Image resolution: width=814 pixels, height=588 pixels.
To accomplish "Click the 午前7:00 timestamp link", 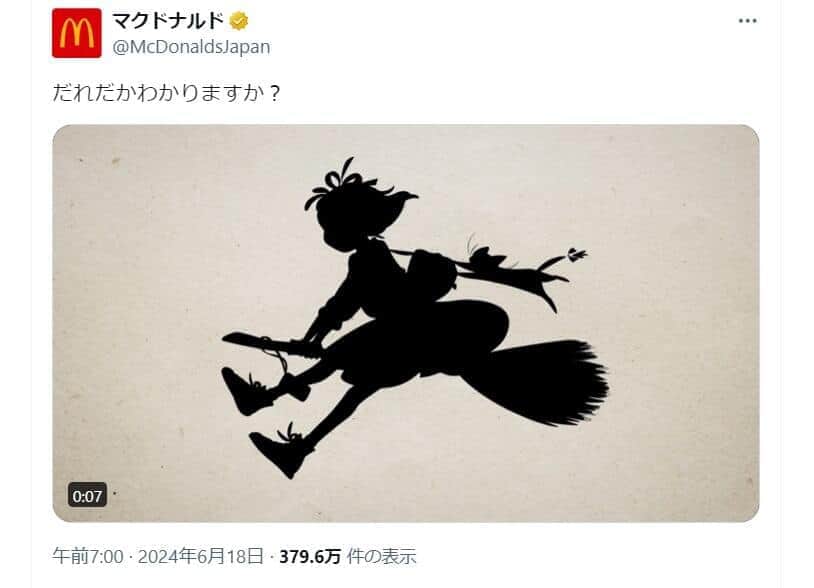I will point(88,556).
